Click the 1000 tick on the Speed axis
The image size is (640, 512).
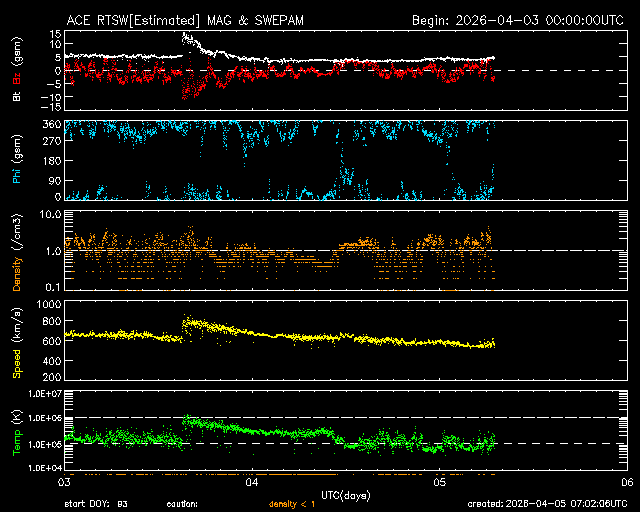point(47,303)
